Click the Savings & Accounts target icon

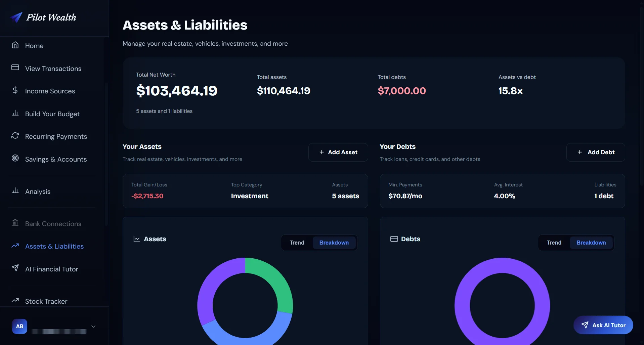[15, 158]
